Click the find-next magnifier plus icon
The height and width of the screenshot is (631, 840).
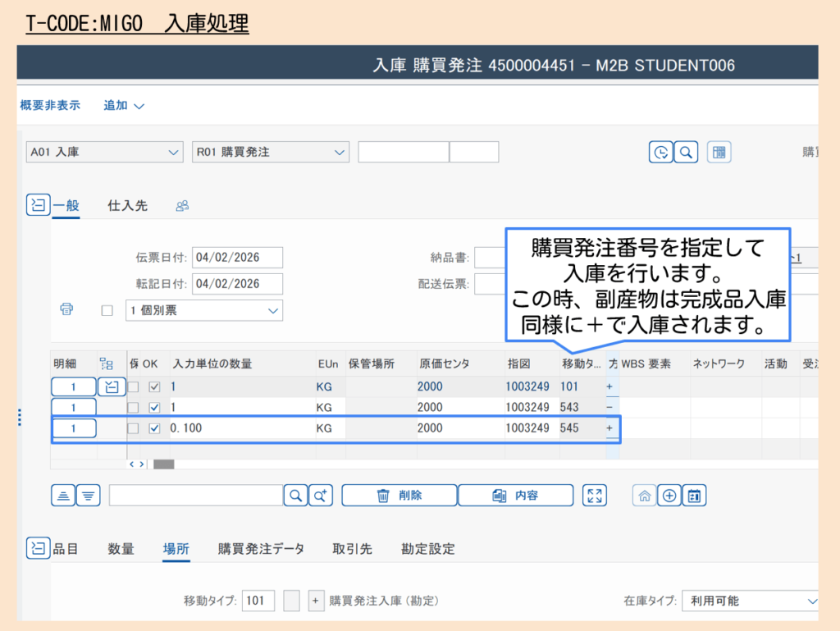pyautogui.click(x=321, y=496)
